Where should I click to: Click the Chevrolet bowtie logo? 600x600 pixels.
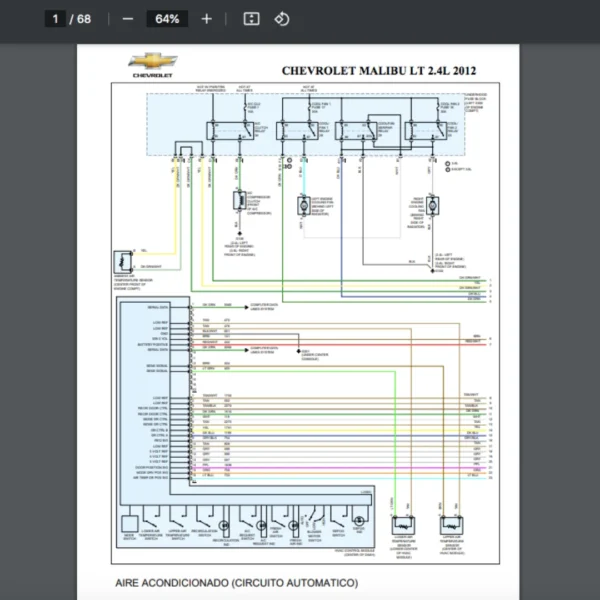click(152, 63)
